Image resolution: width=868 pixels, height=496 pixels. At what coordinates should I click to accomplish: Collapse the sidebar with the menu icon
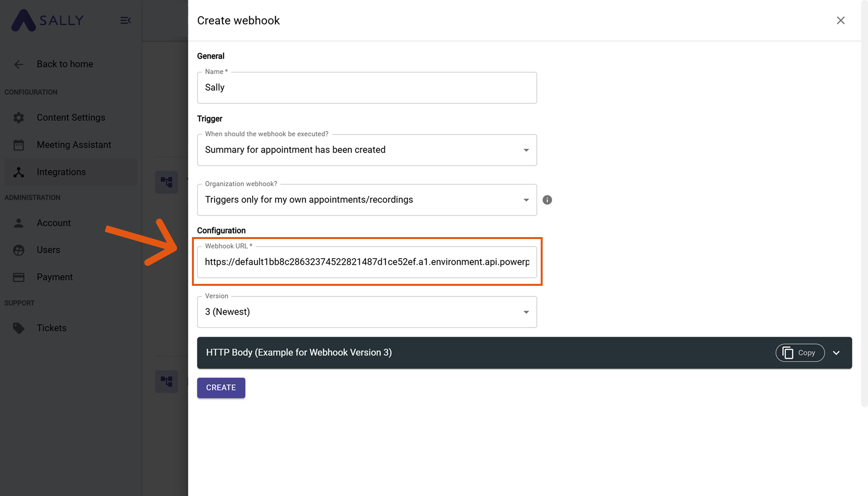tap(125, 20)
